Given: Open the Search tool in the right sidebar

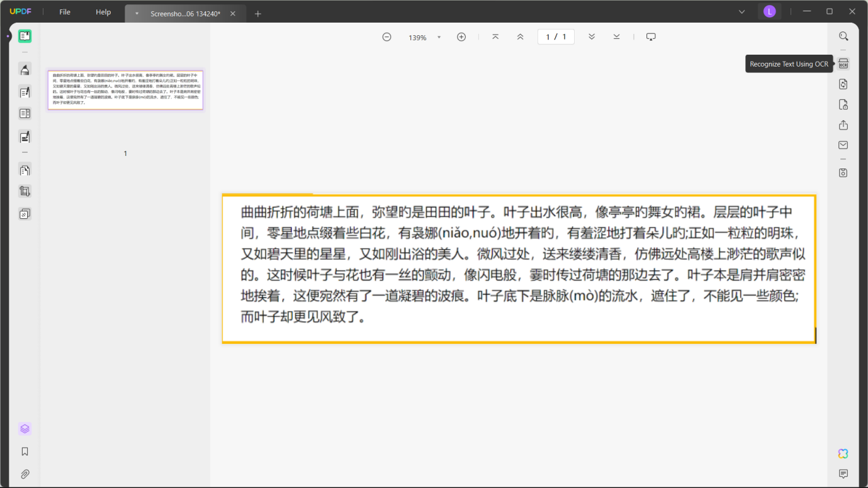Looking at the screenshot, I should tap(843, 36).
